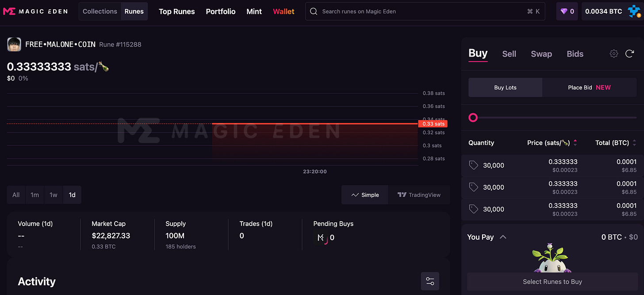Select the All time range

16,195
